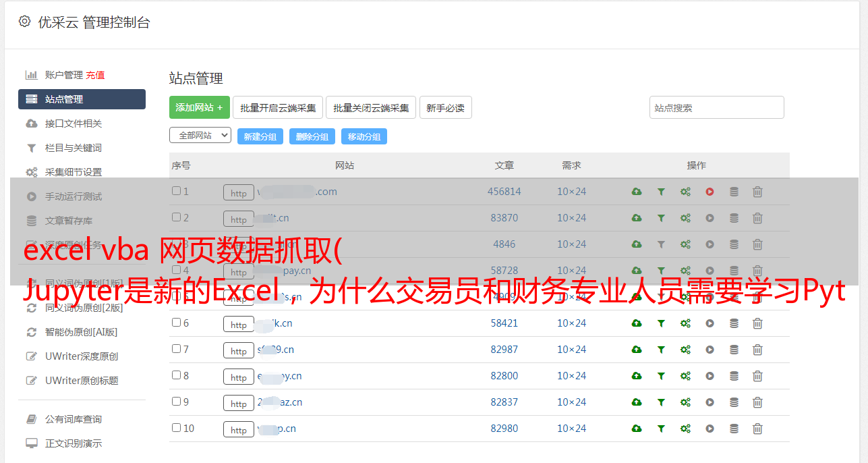The image size is (868, 463).
Task: Click the trash icon for site 7
Action: (x=757, y=350)
